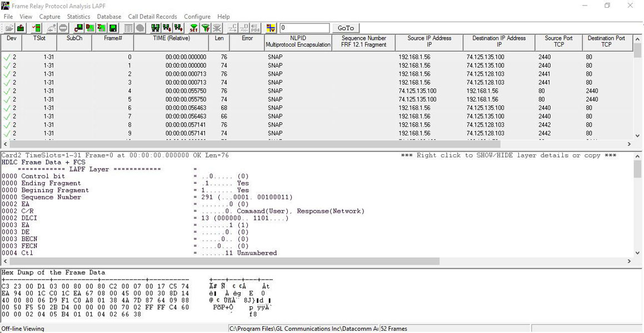Click the green sigma statistics icon

[101, 28]
